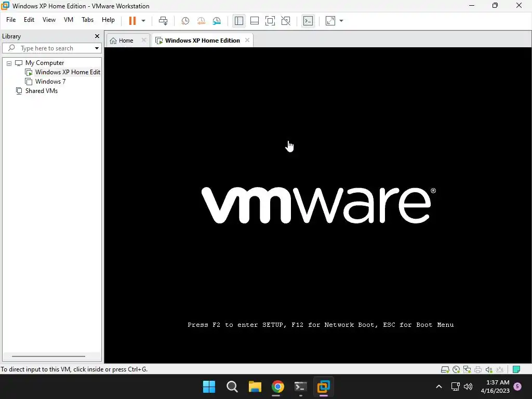
Task: Open the Tabs menu
Action: click(x=87, y=20)
